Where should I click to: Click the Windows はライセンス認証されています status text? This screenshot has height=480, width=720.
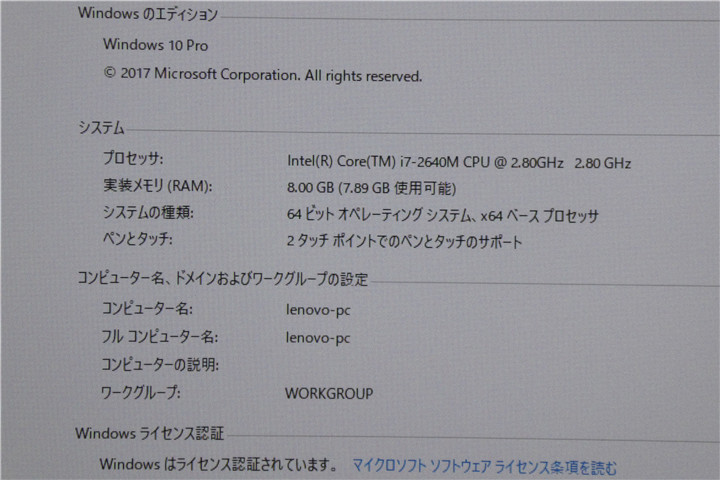[218, 465]
